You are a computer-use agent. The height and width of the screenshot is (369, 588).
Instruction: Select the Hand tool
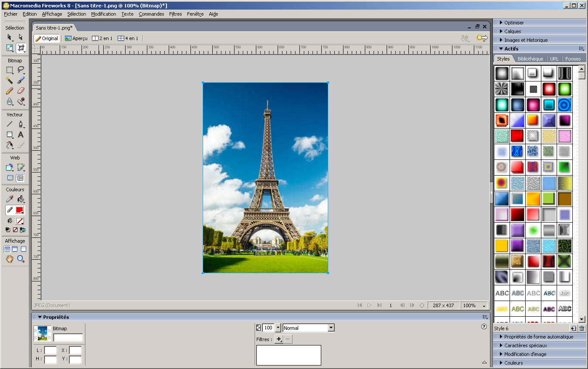click(9, 259)
